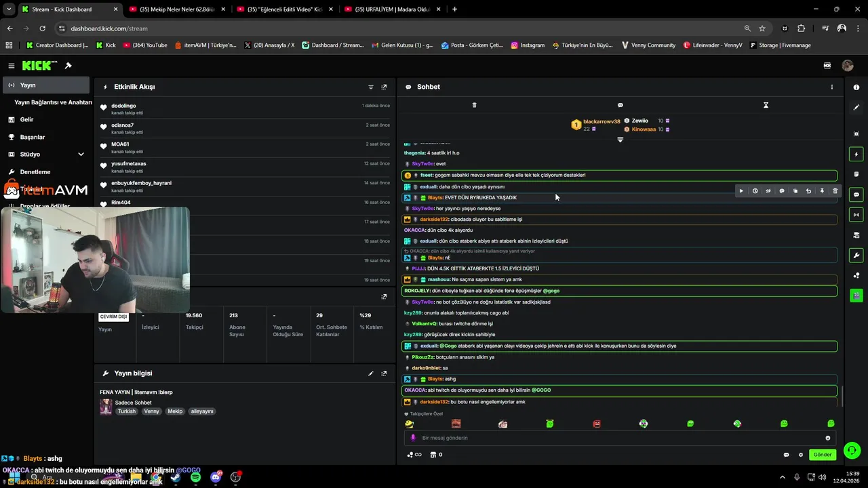868x488 pixels.
Task: Click the channel points infinity icon
Action: pyautogui.click(x=414, y=455)
